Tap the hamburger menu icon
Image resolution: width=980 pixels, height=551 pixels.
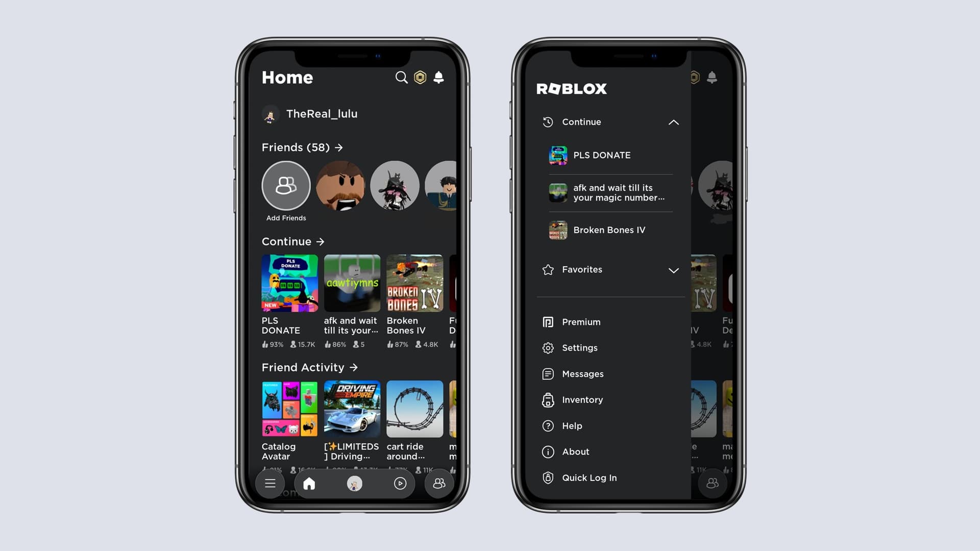269,483
